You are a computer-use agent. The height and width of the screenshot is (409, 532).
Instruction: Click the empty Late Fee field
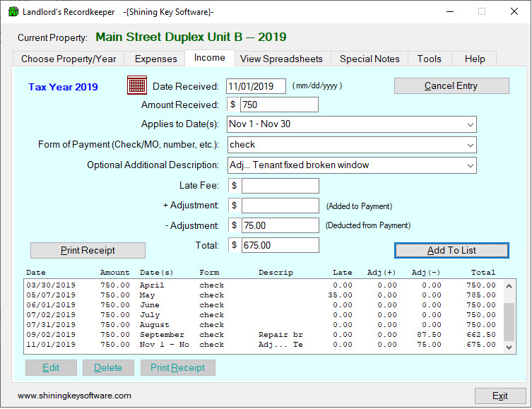point(280,186)
